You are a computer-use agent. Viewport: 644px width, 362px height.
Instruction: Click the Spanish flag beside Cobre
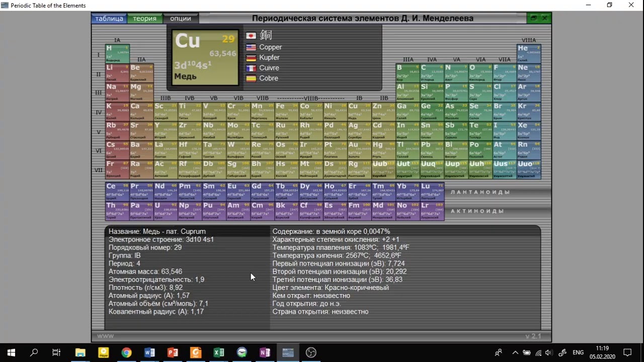[251, 78]
